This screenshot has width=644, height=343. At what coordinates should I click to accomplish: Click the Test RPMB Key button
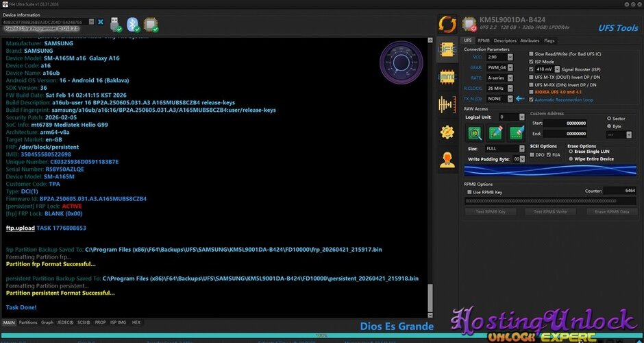point(491,211)
